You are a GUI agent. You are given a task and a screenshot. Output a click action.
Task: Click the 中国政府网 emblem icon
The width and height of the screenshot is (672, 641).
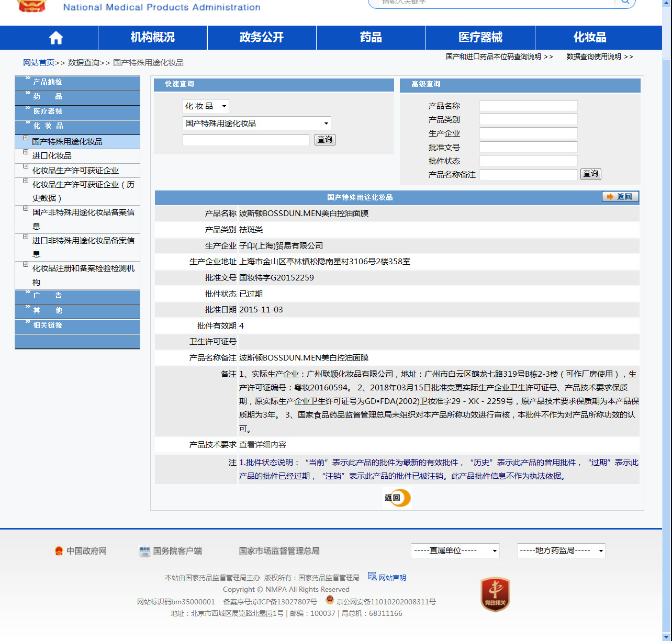pyautogui.click(x=59, y=550)
